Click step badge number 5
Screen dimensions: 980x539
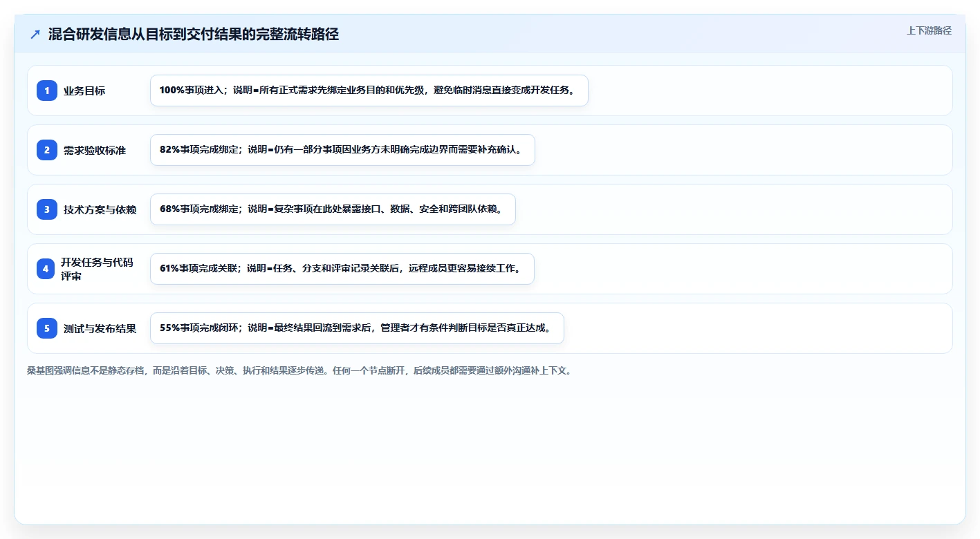click(47, 328)
